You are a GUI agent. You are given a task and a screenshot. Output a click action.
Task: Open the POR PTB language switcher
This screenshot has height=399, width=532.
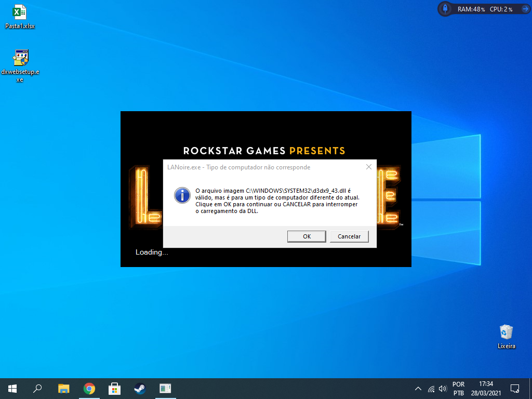pos(459,389)
